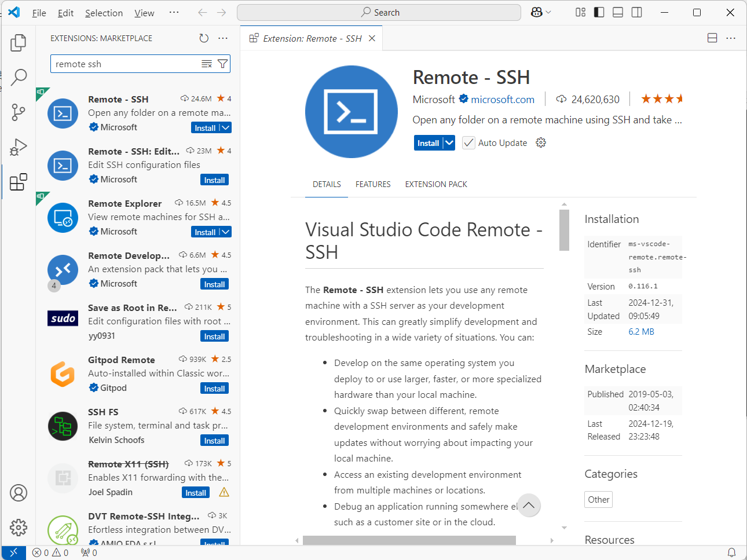
Task: Install SSH FS extension
Action: [214, 441]
